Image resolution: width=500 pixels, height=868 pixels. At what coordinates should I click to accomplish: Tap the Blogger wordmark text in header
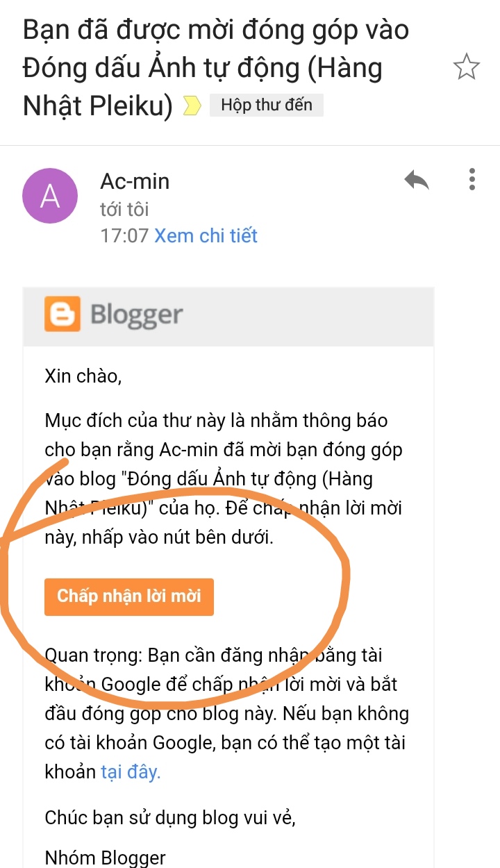tap(137, 315)
